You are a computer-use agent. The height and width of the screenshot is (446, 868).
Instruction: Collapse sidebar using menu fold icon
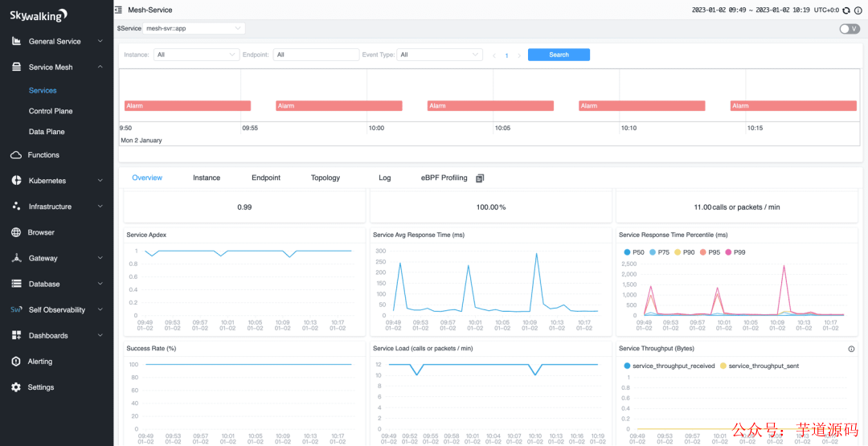point(118,10)
